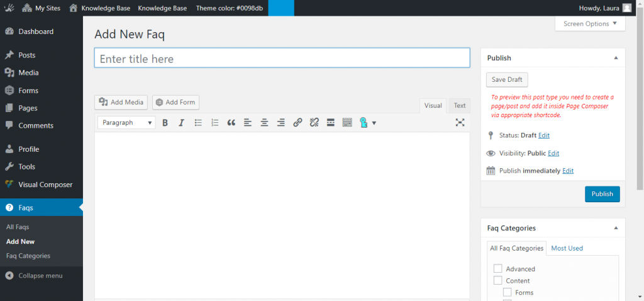The image size is (644, 301).
Task: Open the Paragraph format dropdown
Action: pyautogui.click(x=126, y=123)
